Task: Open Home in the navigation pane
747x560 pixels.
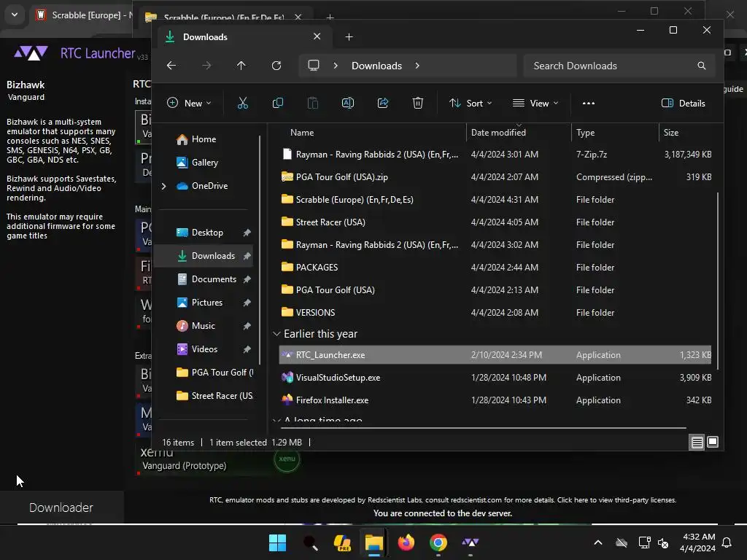Action: [x=204, y=139]
